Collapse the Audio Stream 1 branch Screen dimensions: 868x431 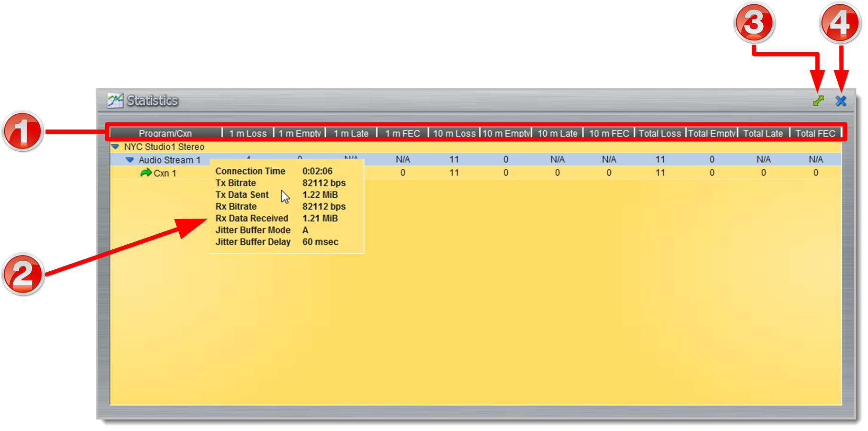pos(129,160)
